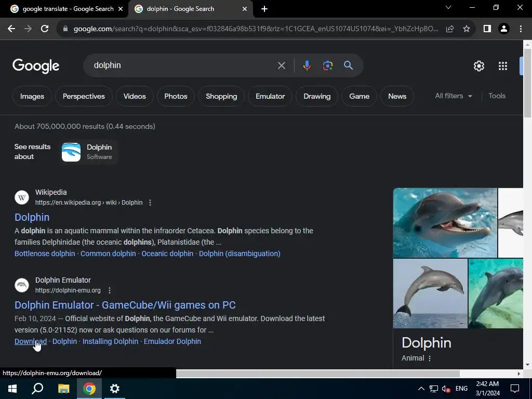Screen dimensions: 532x399
Task: Bookmark this page with the star icon
Action: pyautogui.click(x=467, y=29)
